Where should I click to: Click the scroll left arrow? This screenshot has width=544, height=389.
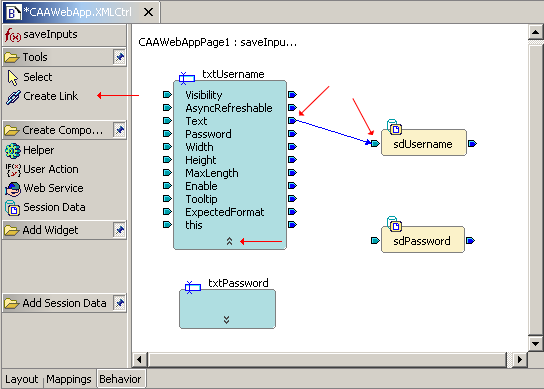coord(139,359)
